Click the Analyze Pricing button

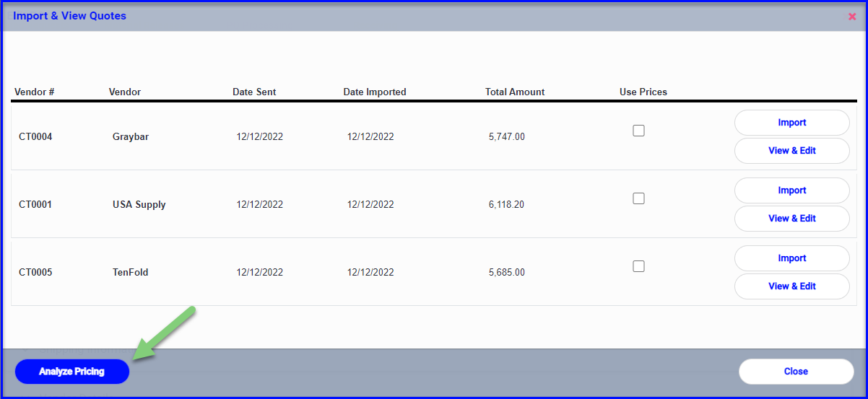[72, 372]
